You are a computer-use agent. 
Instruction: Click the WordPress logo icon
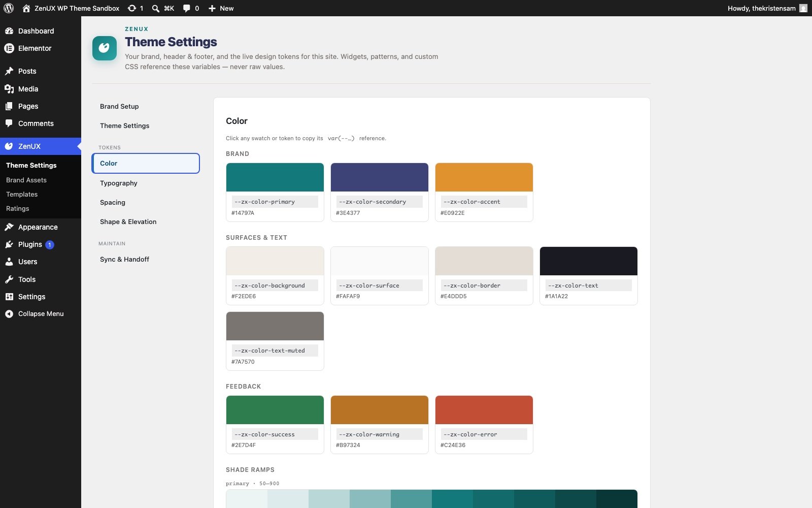pyautogui.click(x=9, y=8)
